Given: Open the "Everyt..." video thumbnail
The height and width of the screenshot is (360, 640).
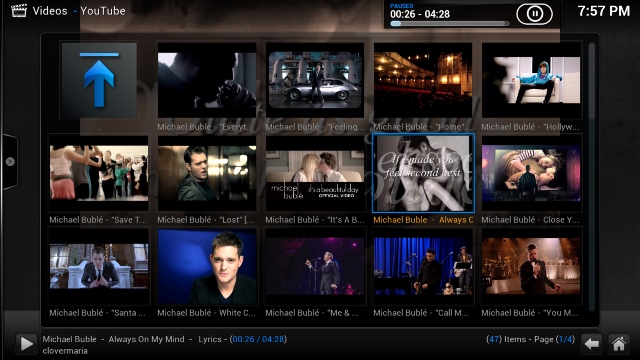Looking at the screenshot, I should 207,80.
